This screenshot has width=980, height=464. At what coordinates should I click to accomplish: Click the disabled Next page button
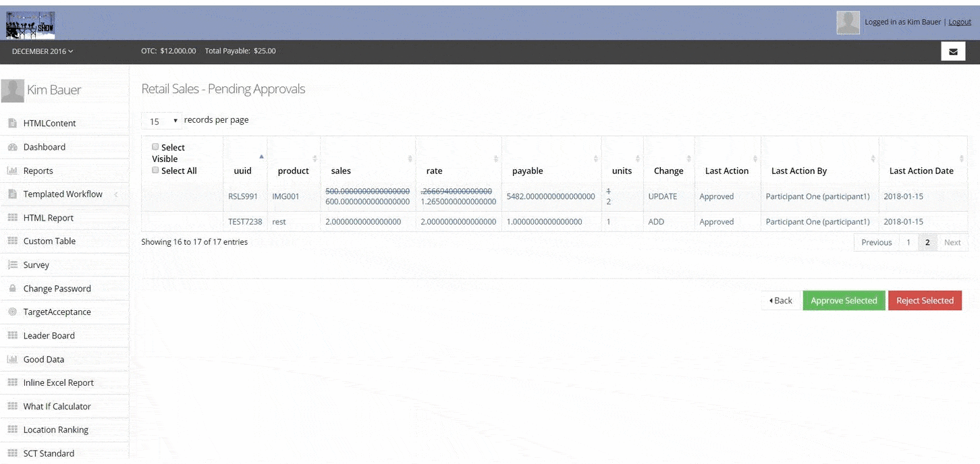click(952, 242)
